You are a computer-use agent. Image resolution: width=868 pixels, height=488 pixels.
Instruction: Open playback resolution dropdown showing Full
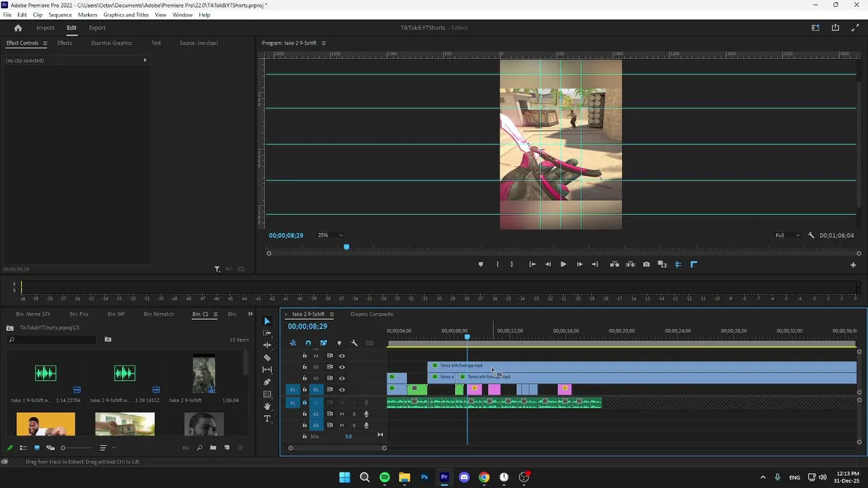point(787,235)
